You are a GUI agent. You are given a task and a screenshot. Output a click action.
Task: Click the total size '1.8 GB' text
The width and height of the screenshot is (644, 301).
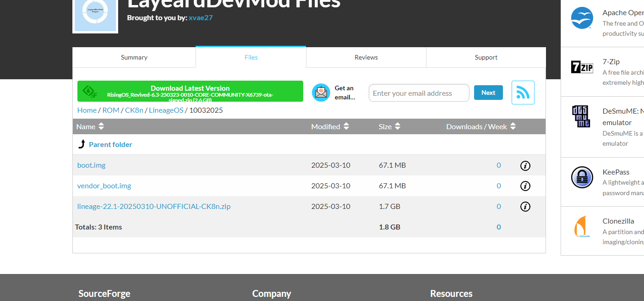pyautogui.click(x=389, y=227)
